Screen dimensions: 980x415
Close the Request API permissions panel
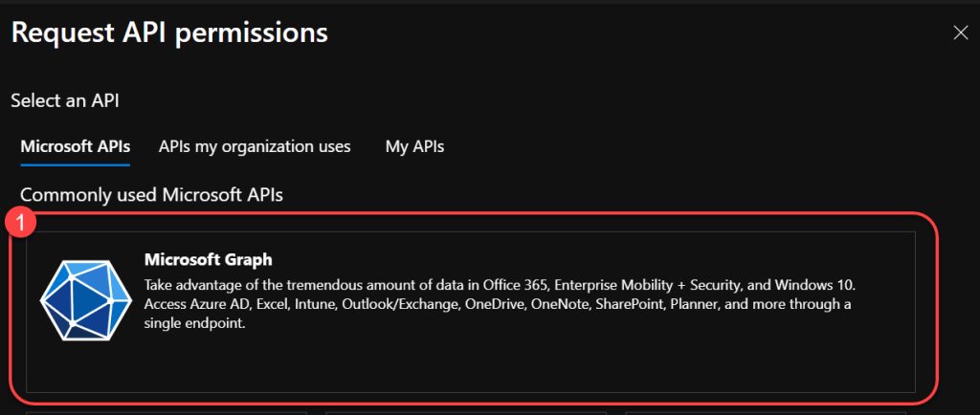[x=961, y=33]
